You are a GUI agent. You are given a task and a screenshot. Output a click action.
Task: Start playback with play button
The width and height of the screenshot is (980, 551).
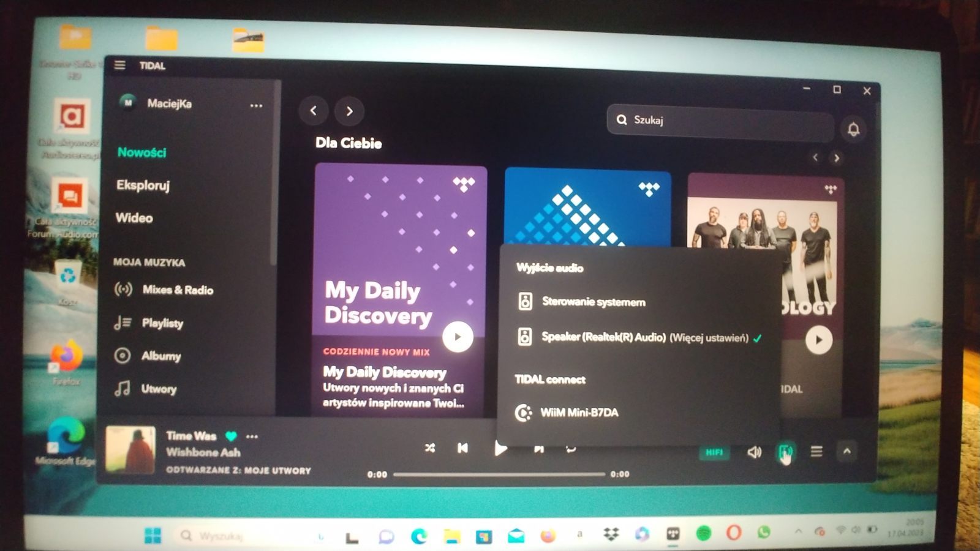[500, 449]
